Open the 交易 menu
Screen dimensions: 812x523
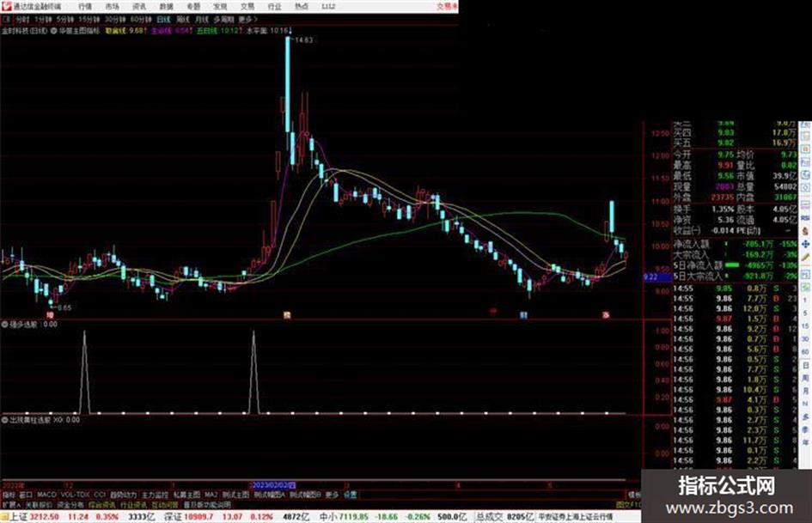click(247, 7)
